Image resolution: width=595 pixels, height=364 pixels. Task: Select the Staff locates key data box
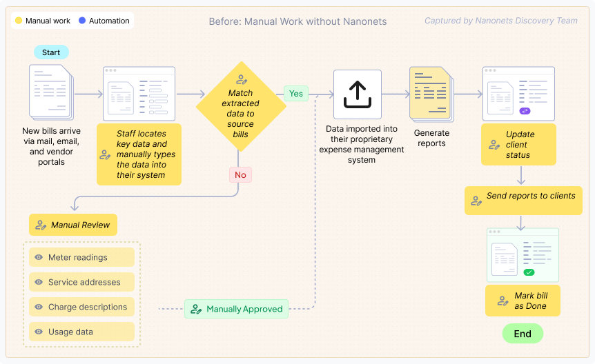(x=139, y=154)
